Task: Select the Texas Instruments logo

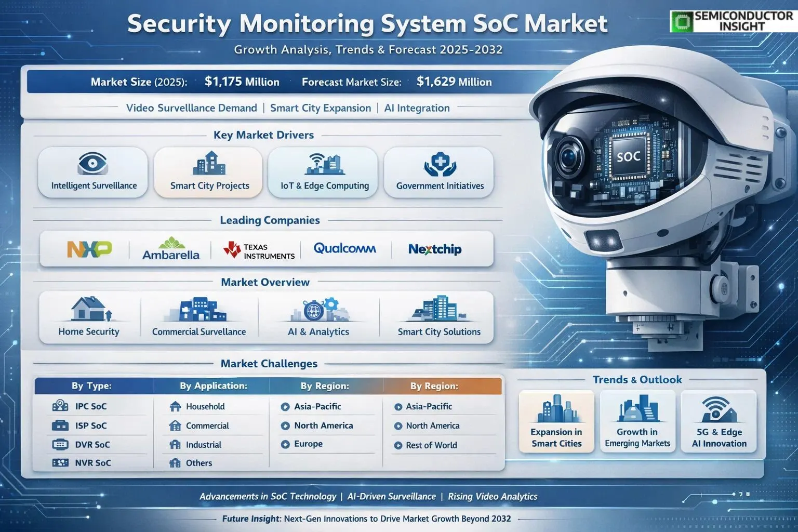Action: (x=259, y=251)
